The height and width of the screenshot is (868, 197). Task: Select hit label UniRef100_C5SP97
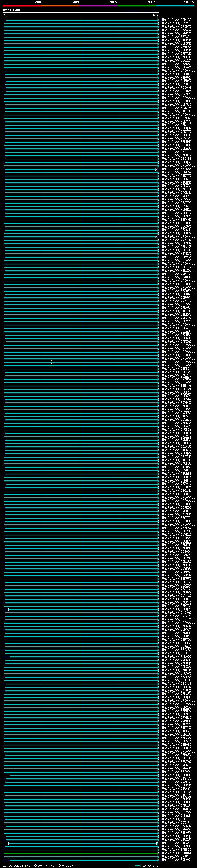(x=176, y=568)
